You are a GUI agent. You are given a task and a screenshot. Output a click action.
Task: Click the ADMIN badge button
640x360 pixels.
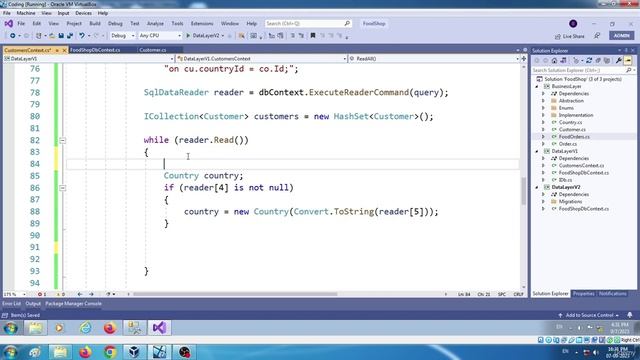click(621, 36)
